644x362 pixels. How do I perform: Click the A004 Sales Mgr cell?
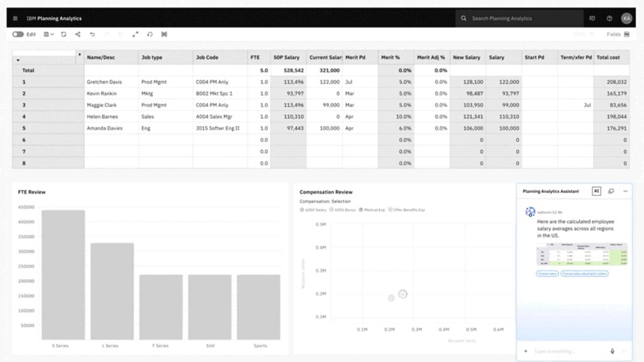220,116
